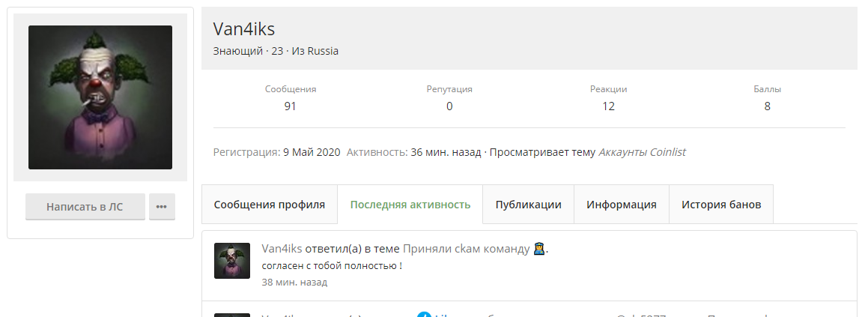This screenshot has width=868, height=317.
Task: Click the Репутация value 0
Action: coord(449,106)
